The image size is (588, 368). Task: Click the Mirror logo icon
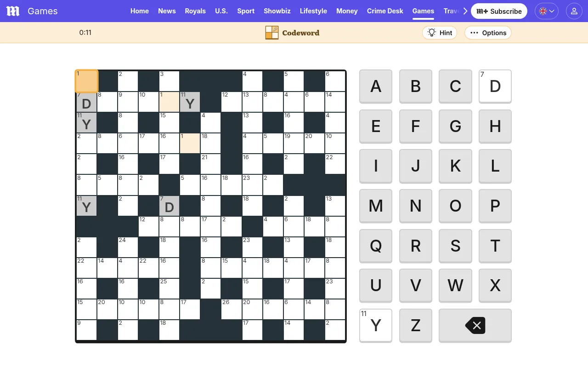pos(13,11)
